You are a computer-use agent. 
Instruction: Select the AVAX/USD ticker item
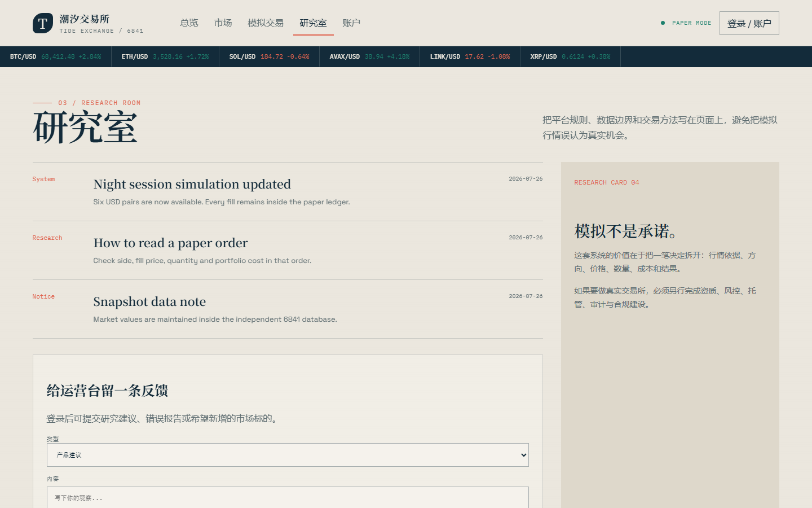(370, 56)
